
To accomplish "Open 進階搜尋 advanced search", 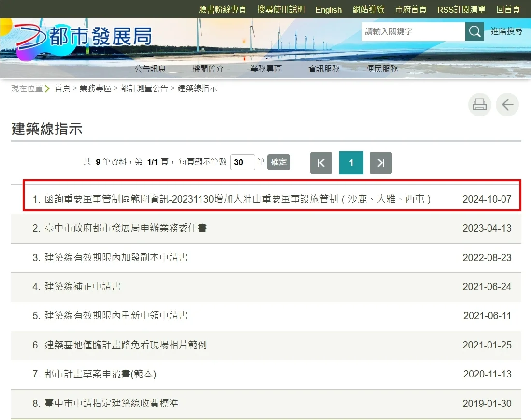I will point(507,31).
